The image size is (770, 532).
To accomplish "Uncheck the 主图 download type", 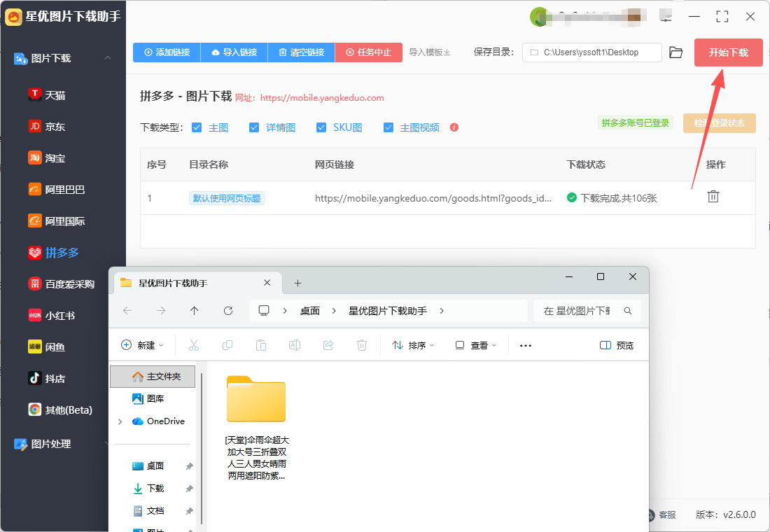I will point(197,127).
